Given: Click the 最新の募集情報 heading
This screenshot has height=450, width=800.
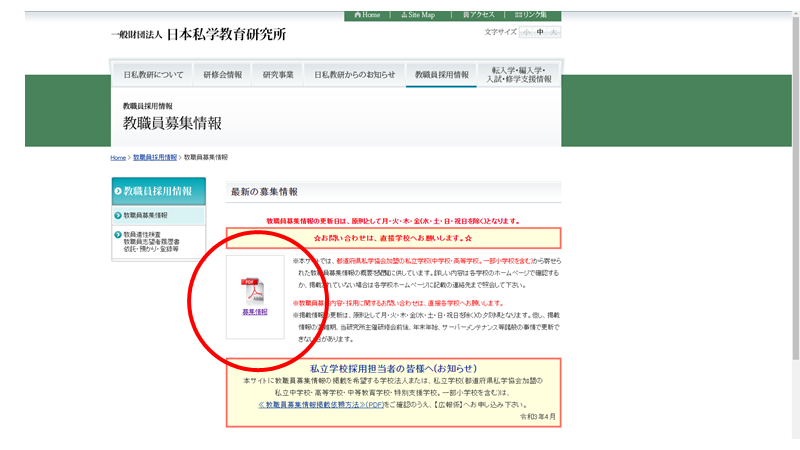Looking at the screenshot, I should tap(264, 192).
